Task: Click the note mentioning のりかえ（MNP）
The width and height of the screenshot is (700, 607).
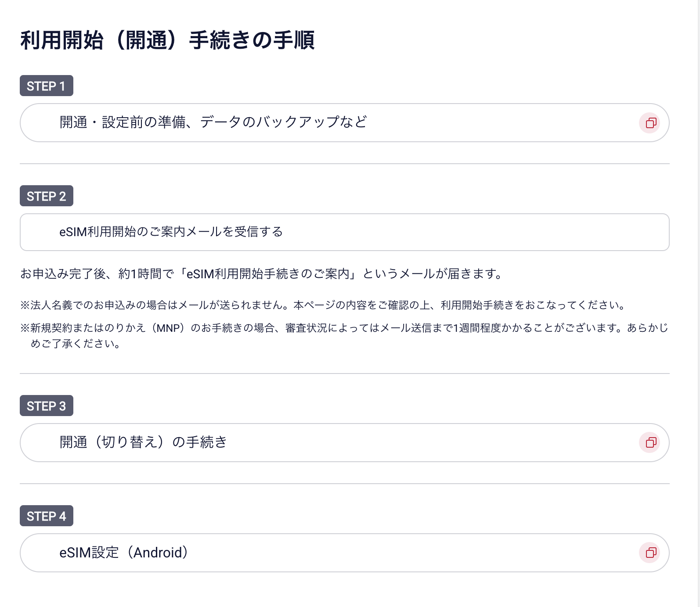Action: click(x=344, y=328)
